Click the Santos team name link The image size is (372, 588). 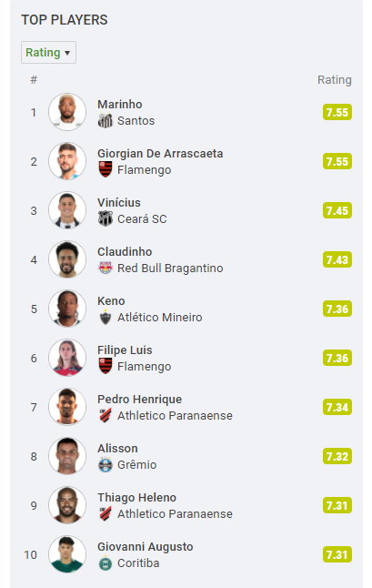point(136,121)
